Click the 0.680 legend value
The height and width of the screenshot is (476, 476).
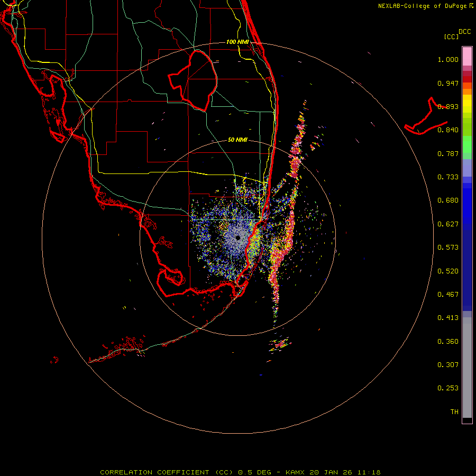click(448, 200)
